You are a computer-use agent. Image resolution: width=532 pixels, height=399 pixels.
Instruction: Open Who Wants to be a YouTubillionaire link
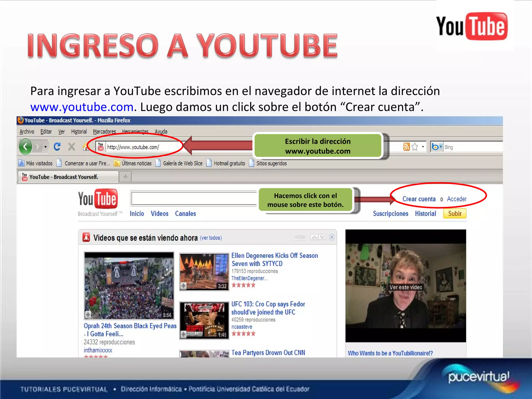pos(390,353)
